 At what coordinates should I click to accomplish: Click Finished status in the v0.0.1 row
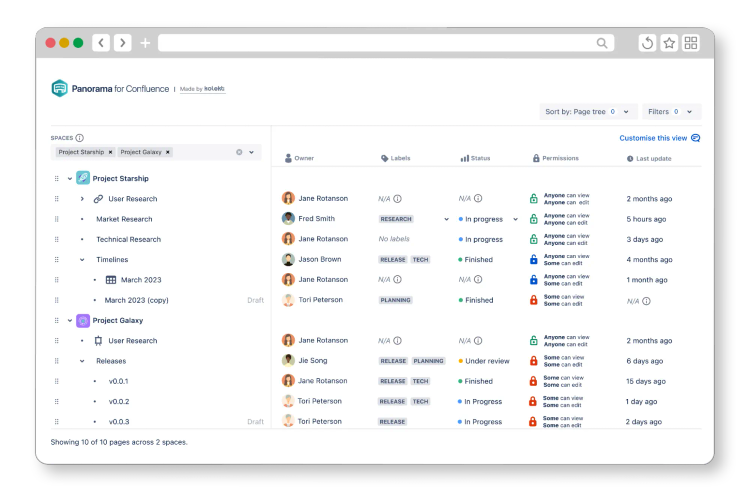coord(475,381)
